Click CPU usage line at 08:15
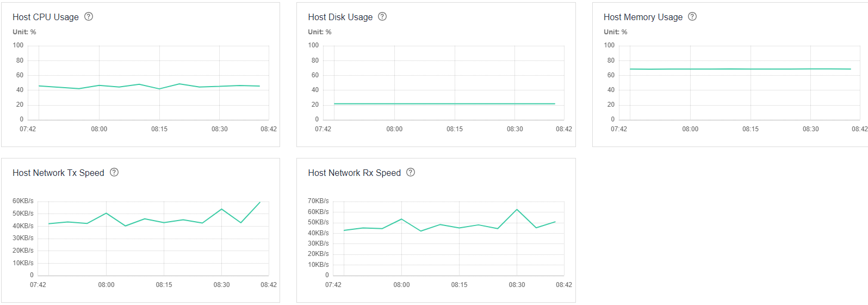The height and width of the screenshot is (305, 868). click(x=159, y=89)
